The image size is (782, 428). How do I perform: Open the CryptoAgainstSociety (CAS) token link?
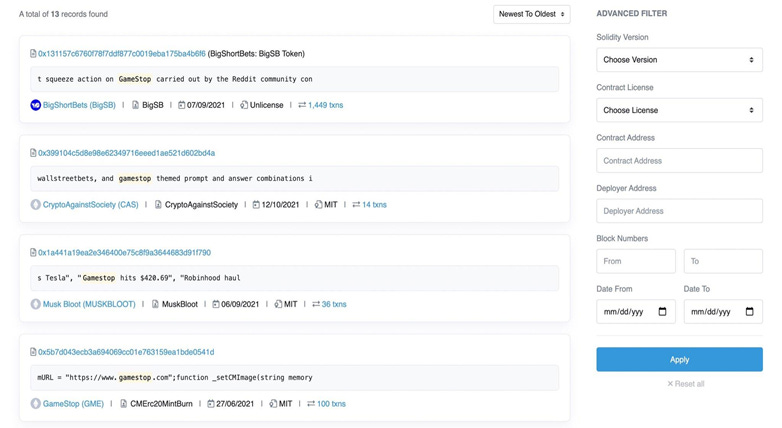[x=90, y=205]
